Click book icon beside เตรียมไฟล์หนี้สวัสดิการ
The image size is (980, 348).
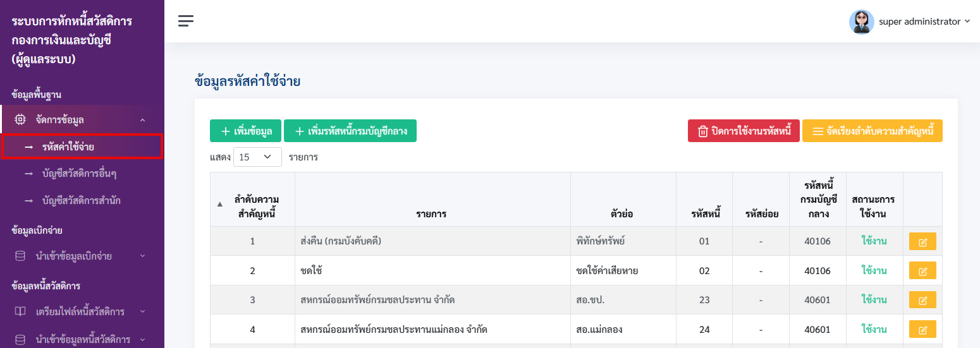[20, 311]
